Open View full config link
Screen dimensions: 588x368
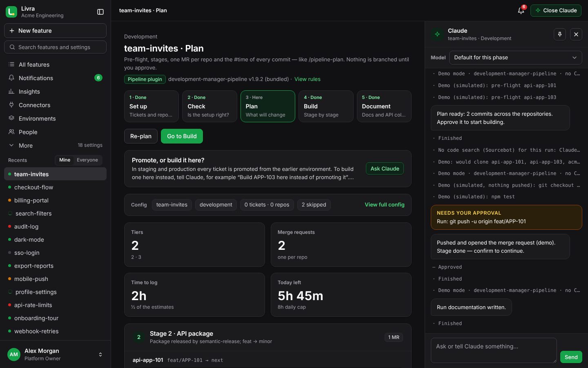pyautogui.click(x=385, y=205)
